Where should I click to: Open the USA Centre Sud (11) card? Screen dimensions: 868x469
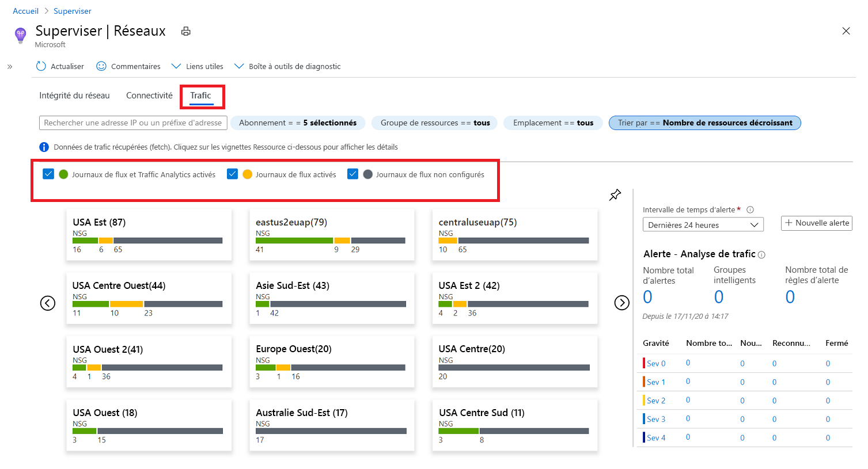[515, 425]
